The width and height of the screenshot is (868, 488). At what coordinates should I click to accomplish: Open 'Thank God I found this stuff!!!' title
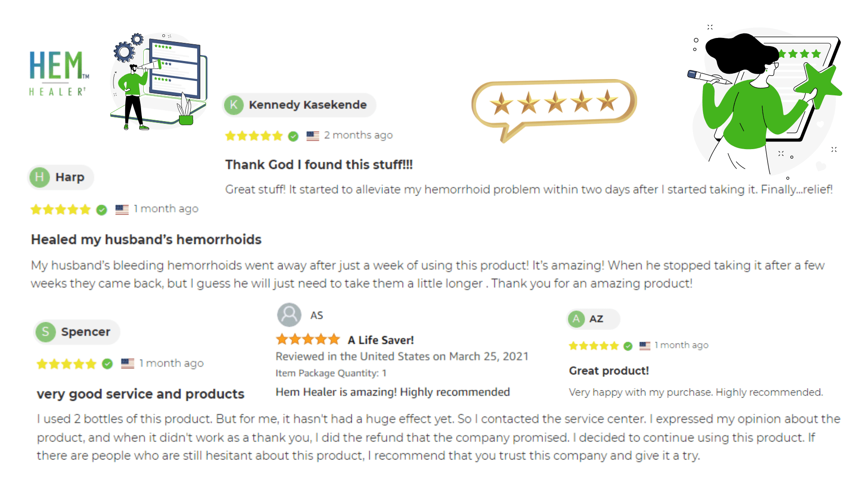click(319, 164)
